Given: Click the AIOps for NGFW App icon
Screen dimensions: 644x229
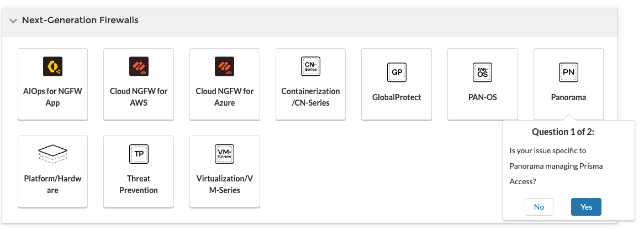Looking at the screenshot, I should [x=52, y=66].
